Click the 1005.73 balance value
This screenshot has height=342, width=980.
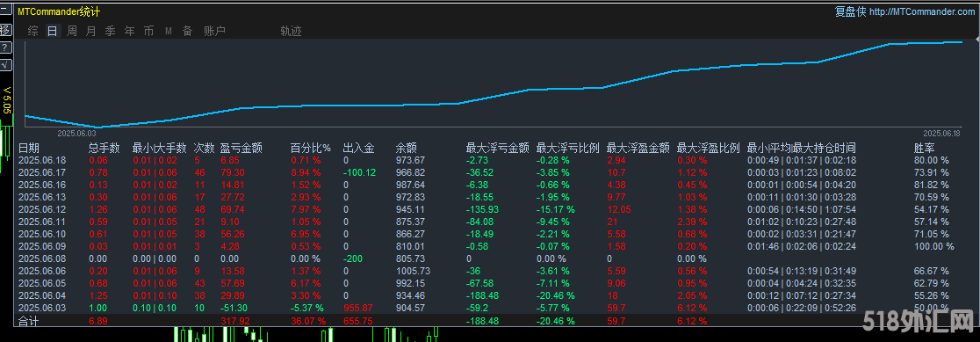point(413,271)
